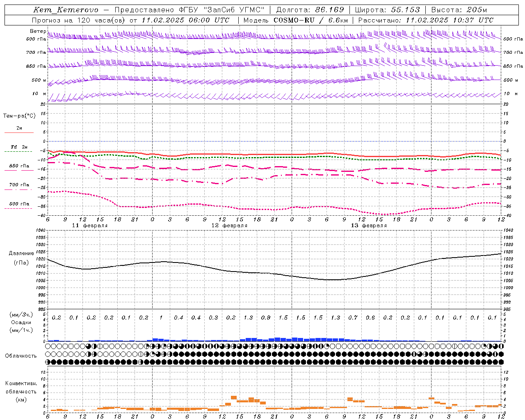Click the dashed line sample under 700 гПа legend

pyautogui.click(x=18, y=189)
